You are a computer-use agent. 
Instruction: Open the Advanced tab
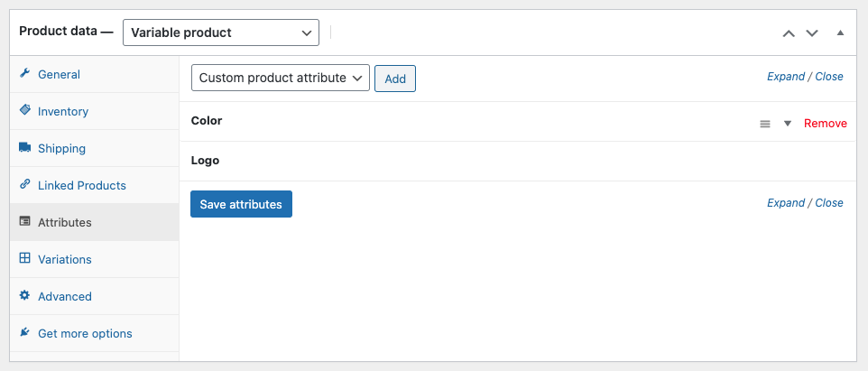coord(94,296)
